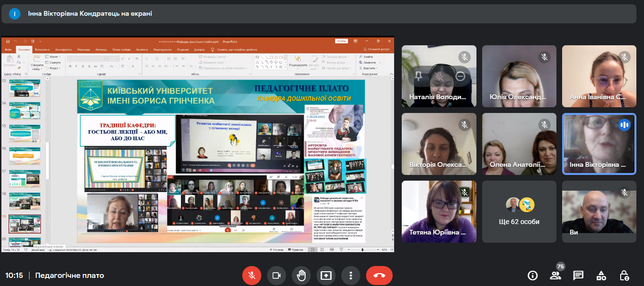Screen dimensions: 644x286
Task: Leave the call with the red hang-up button
Action: 379,276
